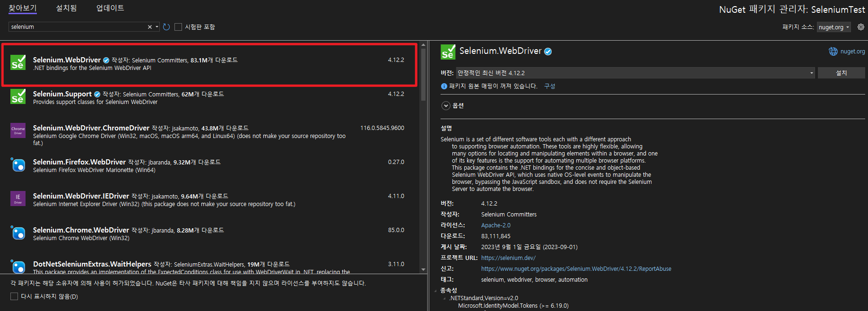Click into the selenium search field
This screenshot has height=311, width=868.
pos(78,27)
